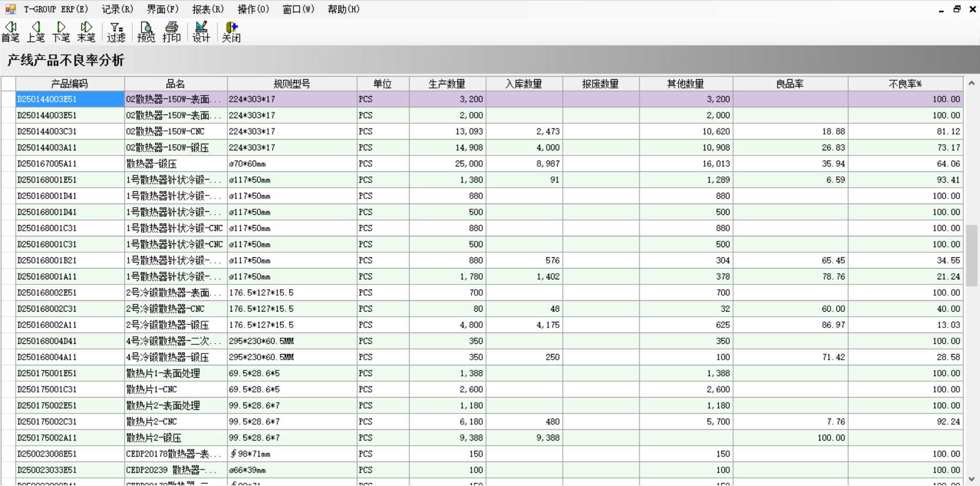
Task: Select product code D250168004A11
Action: coord(70,357)
